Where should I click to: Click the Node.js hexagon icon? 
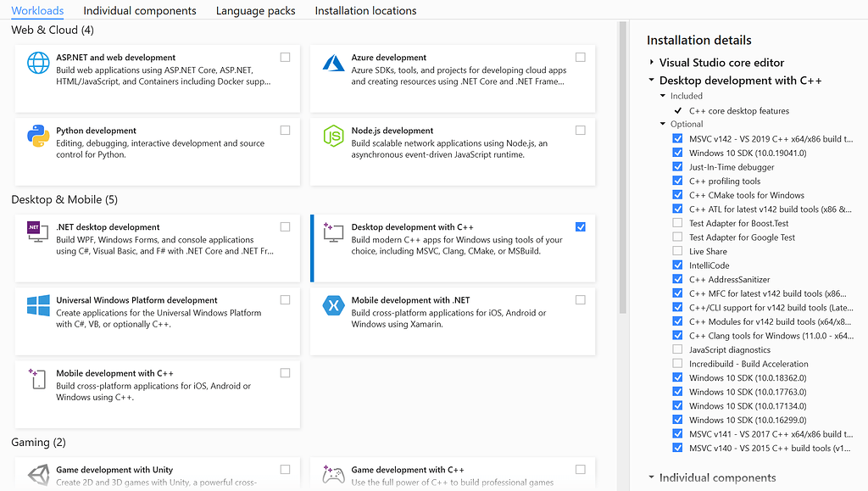pos(334,137)
